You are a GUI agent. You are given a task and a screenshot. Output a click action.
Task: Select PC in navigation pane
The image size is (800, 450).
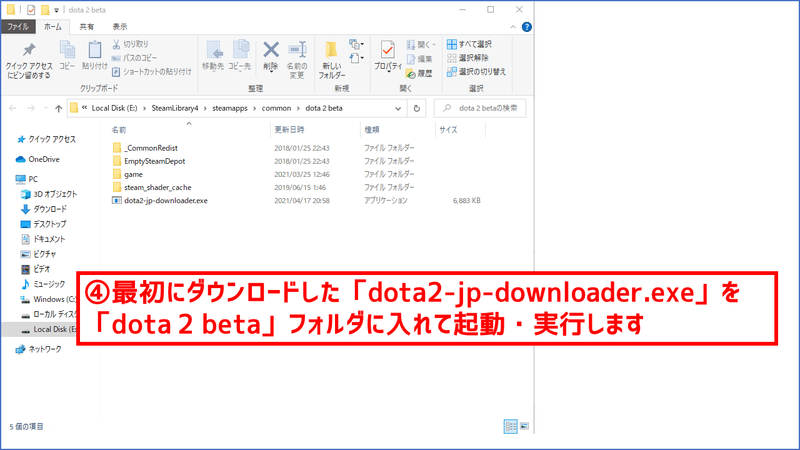click(x=27, y=179)
